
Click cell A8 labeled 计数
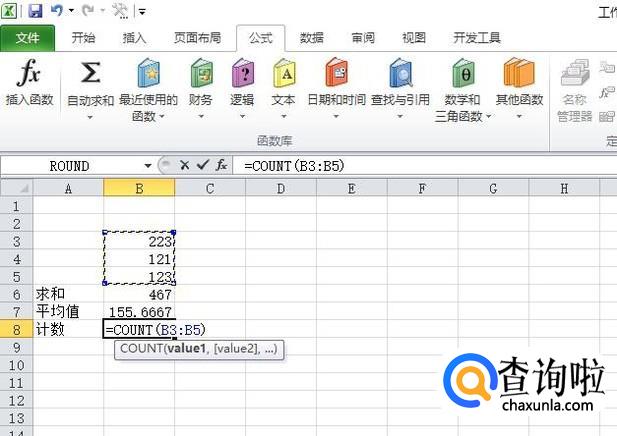coord(68,329)
